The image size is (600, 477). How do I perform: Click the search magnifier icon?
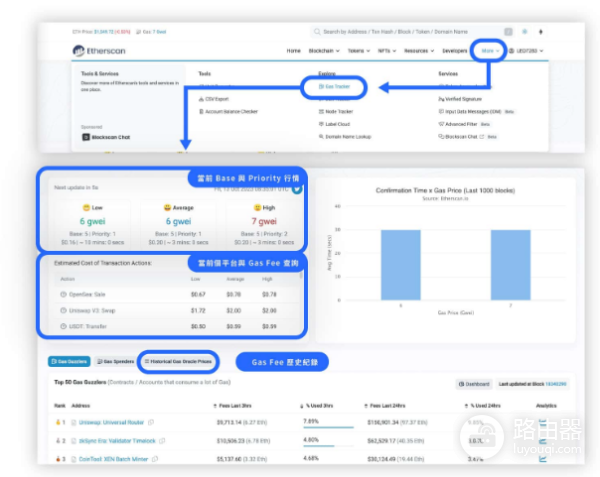click(317, 32)
